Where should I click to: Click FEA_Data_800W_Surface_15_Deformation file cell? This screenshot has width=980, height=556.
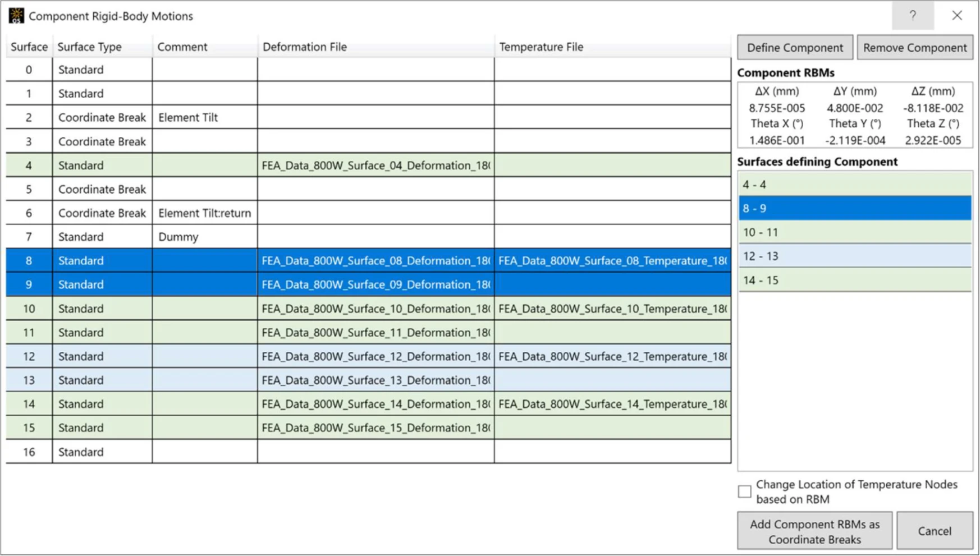click(x=376, y=428)
